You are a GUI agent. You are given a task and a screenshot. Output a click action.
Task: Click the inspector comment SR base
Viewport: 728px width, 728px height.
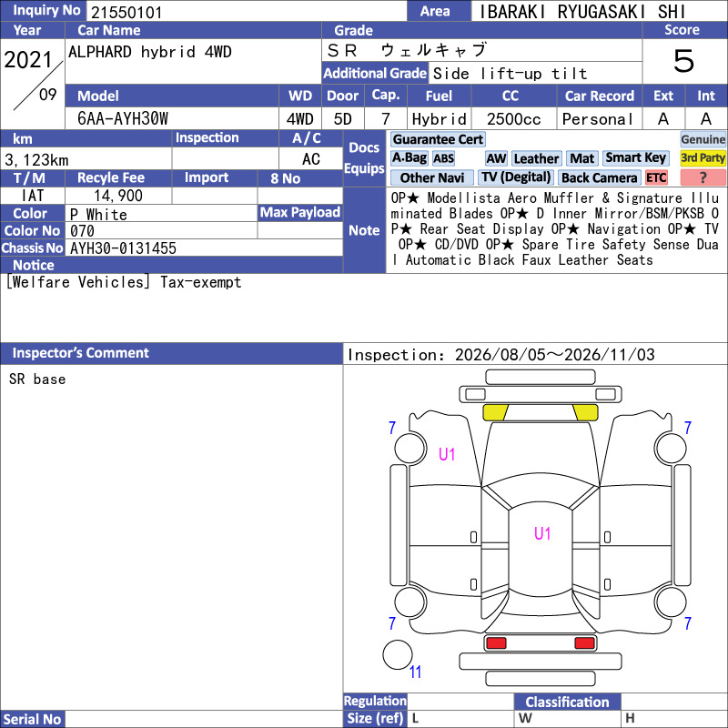click(37, 379)
